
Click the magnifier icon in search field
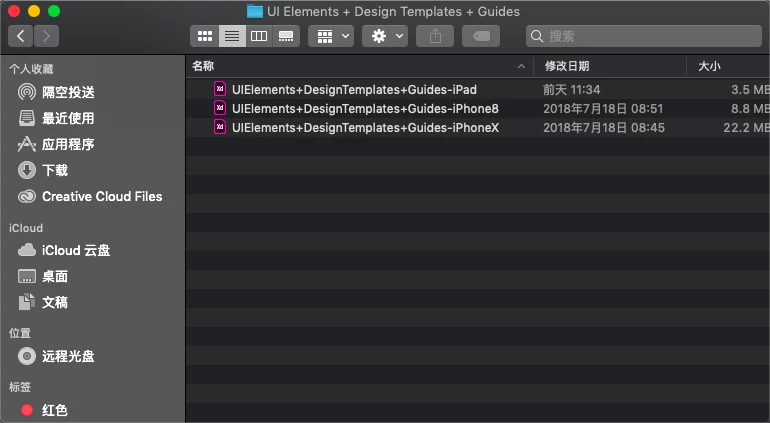click(x=537, y=36)
